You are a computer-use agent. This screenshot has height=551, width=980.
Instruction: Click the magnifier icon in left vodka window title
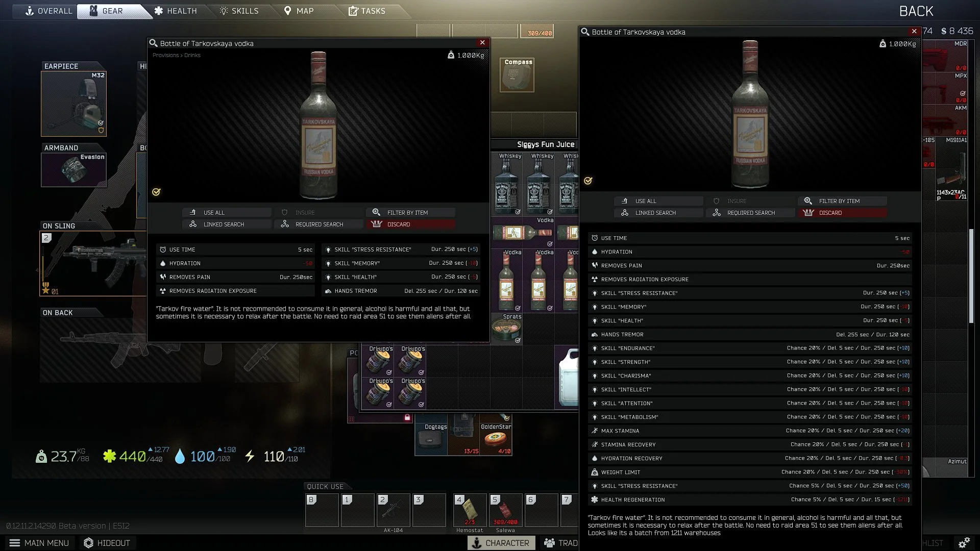[x=153, y=43]
